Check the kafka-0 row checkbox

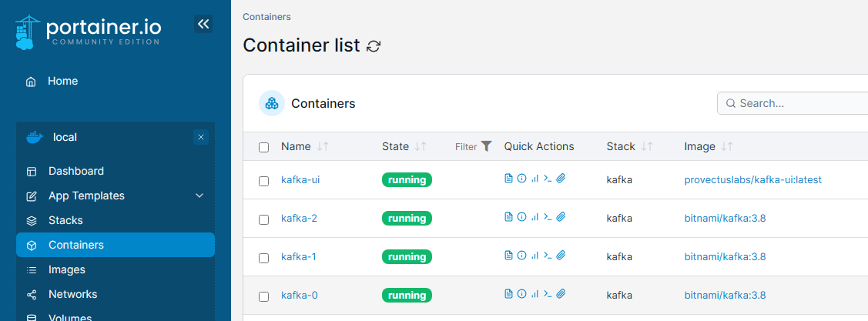point(264,296)
